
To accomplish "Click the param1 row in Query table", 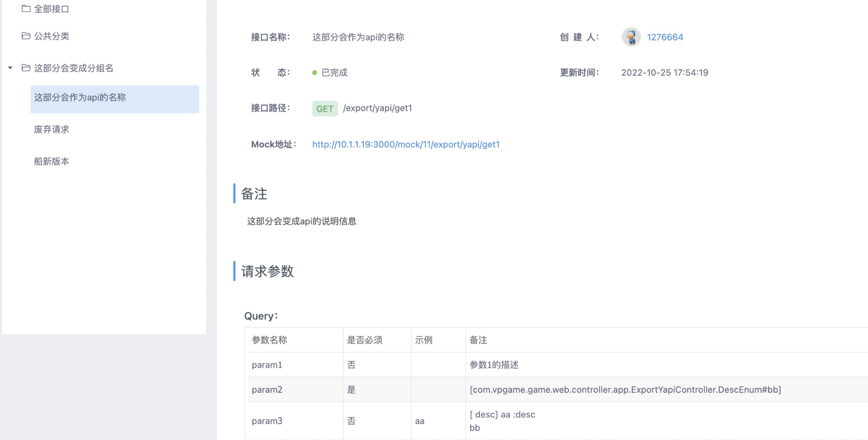I will (267, 364).
